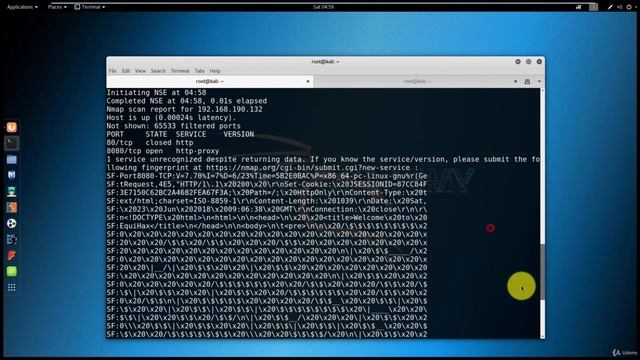Click the 'SF-Port8080-TCP' fingerprint line
640x360 pixels.
click(267, 176)
